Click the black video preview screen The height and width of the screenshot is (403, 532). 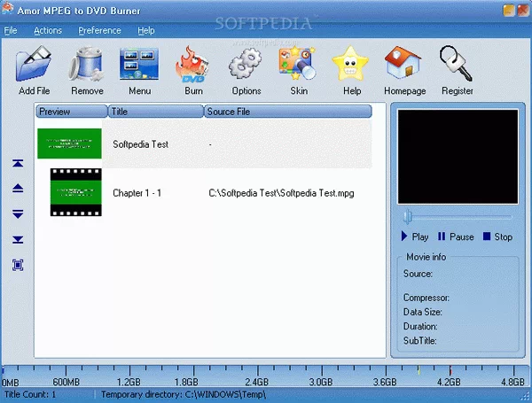458,157
